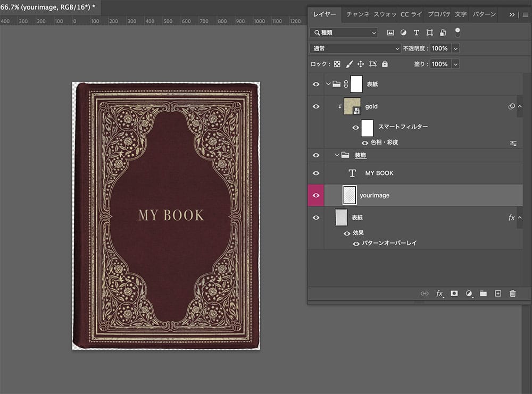Toggle the layer filter on/off switch
The width and height of the screenshot is (532, 394).
[x=458, y=32]
